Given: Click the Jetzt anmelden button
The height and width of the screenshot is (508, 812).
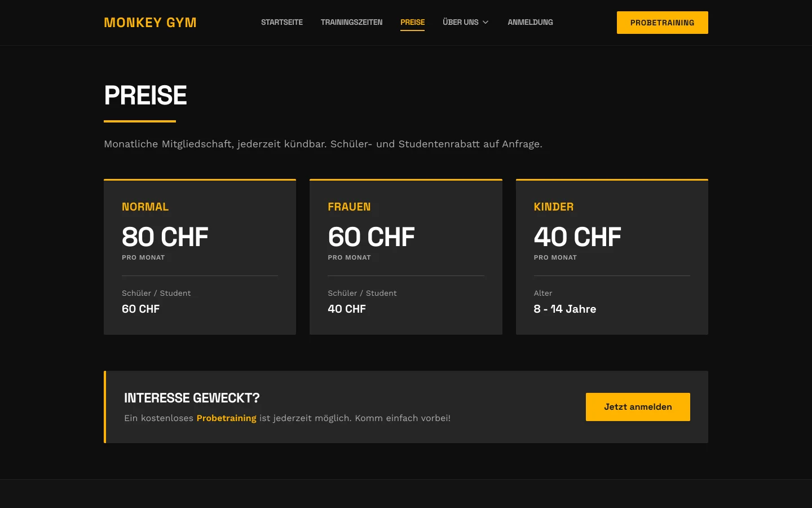Looking at the screenshot, I should coord(638,407).
